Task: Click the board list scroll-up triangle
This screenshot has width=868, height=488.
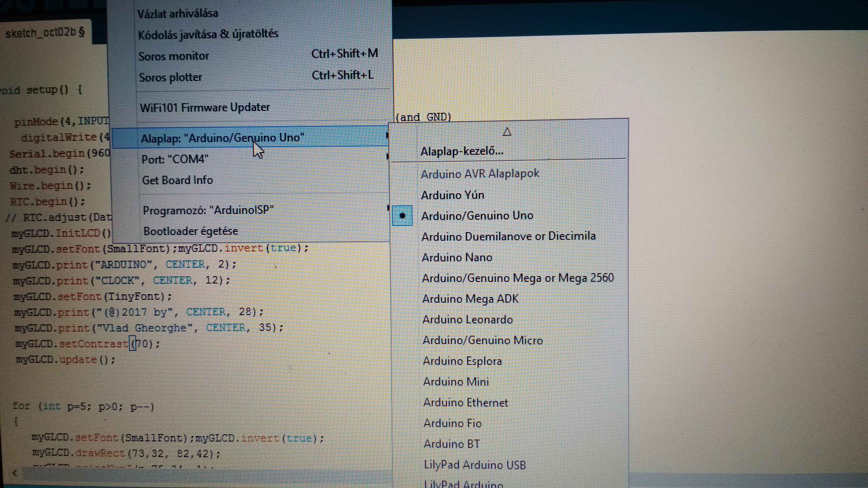Action: (x=507, y=132)
